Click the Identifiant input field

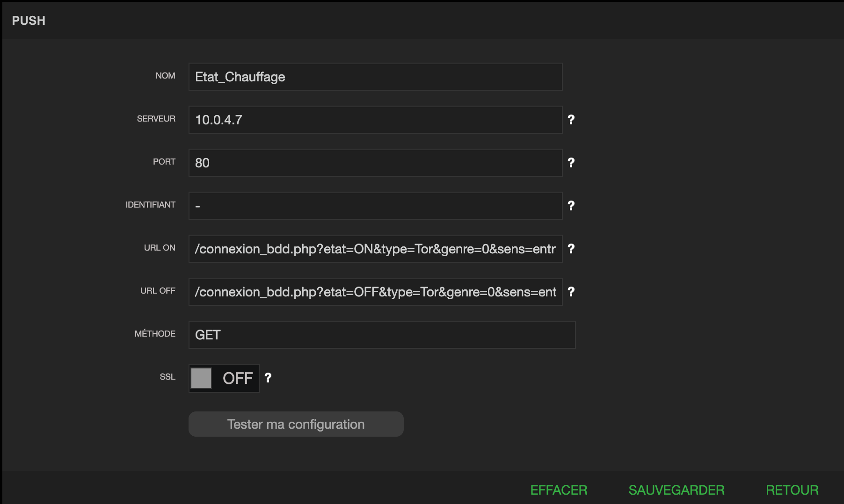(x=375, y=206)
